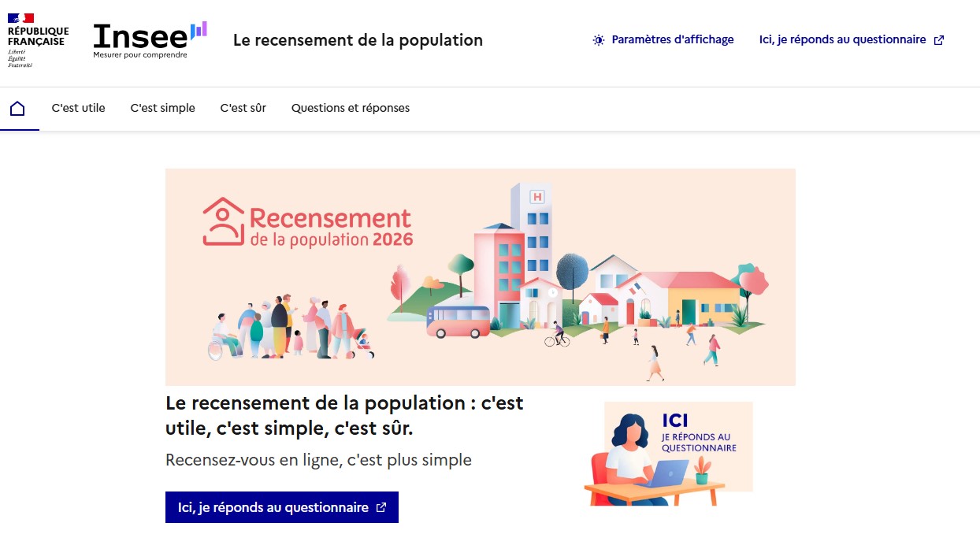The image size is (980, 549).
Task: Click the external link icon inside the blue button
Action: [x=380, y=507]
